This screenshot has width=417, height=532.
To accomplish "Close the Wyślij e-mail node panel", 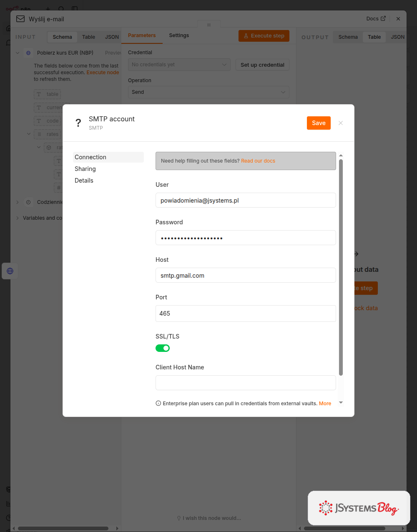I will pos(398,19).
